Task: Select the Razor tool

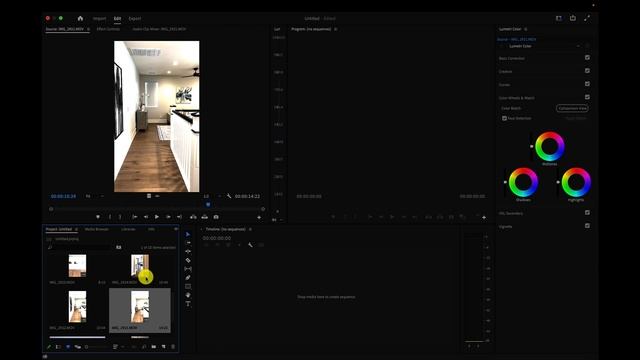Action: click(x=188, y=260)
